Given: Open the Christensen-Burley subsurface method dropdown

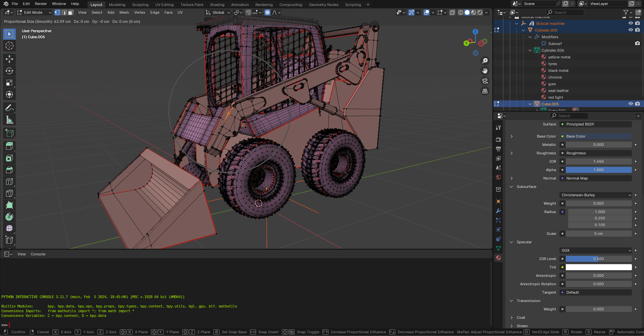Looking at the screenshot, I should pos(596,195).
